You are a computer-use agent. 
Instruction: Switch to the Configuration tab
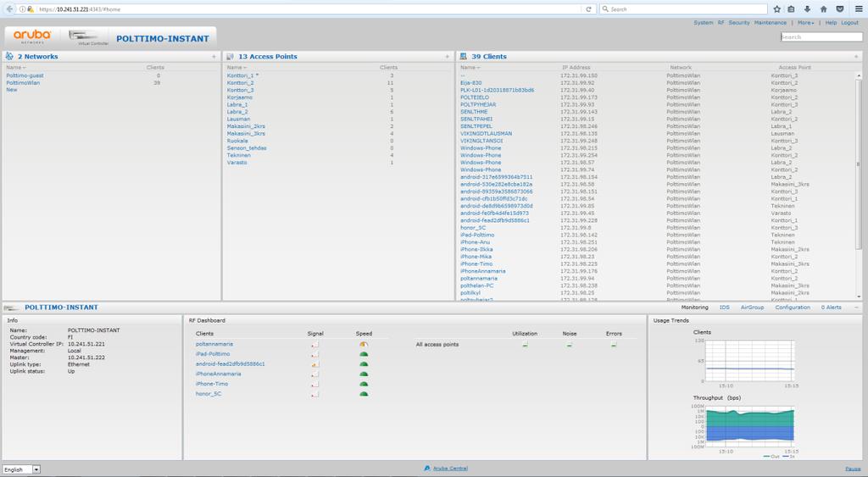coord(793,307)
